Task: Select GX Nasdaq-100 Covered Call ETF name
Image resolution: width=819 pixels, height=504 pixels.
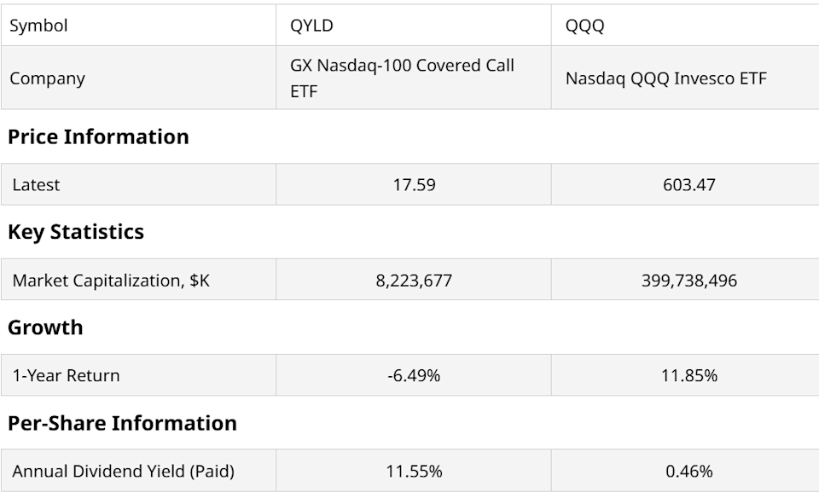Action: tap(402, 78)
